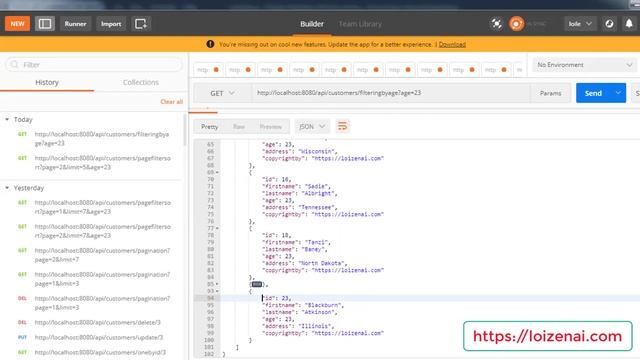Viewport: 640px width, 360px height.
Task: Click Clear all in history
Action: pyautogui.click(x=171, y=102)
